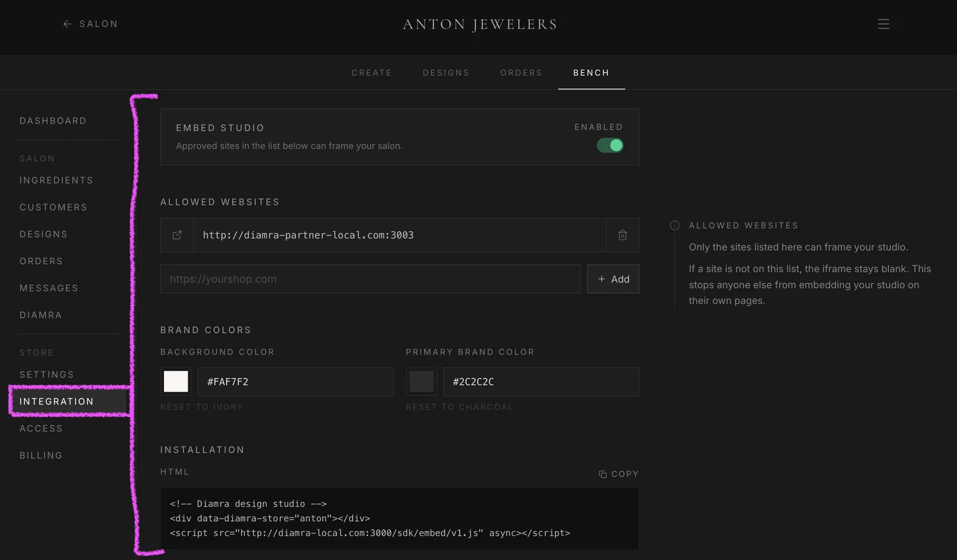Open the hamburger menu icon

click(x=883, y=24)
